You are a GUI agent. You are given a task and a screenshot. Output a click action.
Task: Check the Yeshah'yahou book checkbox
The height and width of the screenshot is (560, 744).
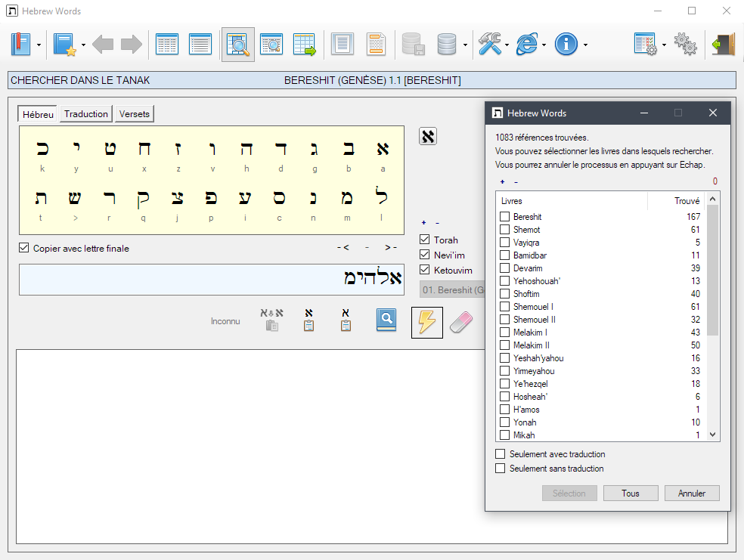(x=505, y=358)
